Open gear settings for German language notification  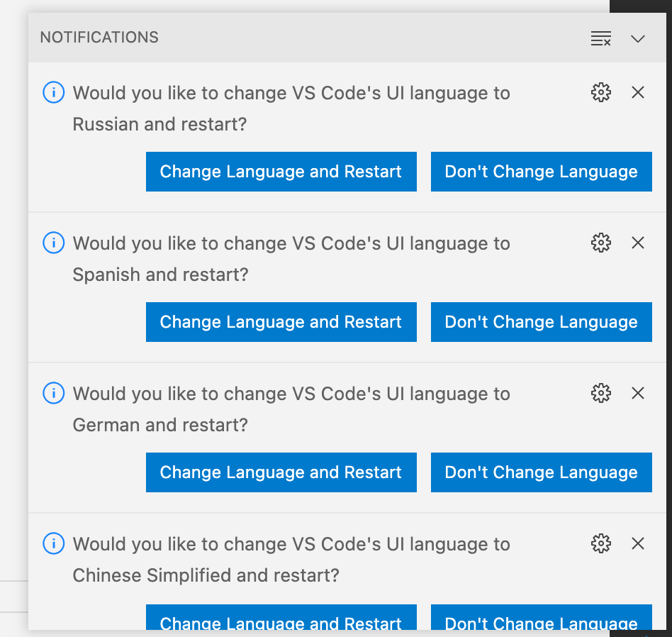(601, 393)
